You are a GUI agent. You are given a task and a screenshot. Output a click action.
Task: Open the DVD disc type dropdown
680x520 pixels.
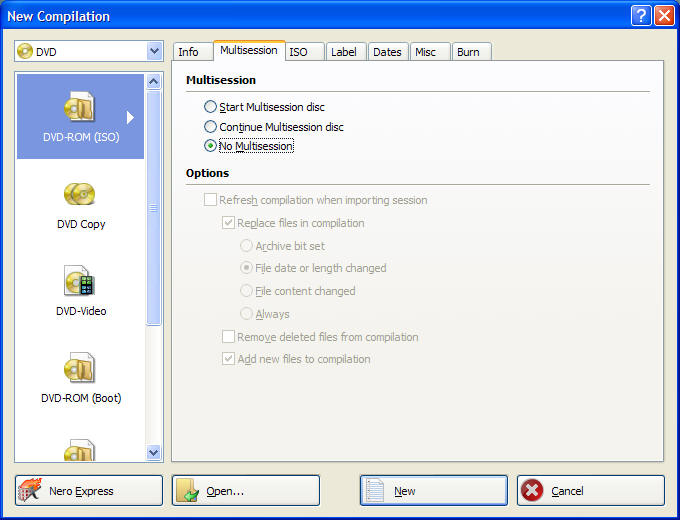(x=155, y=51)
